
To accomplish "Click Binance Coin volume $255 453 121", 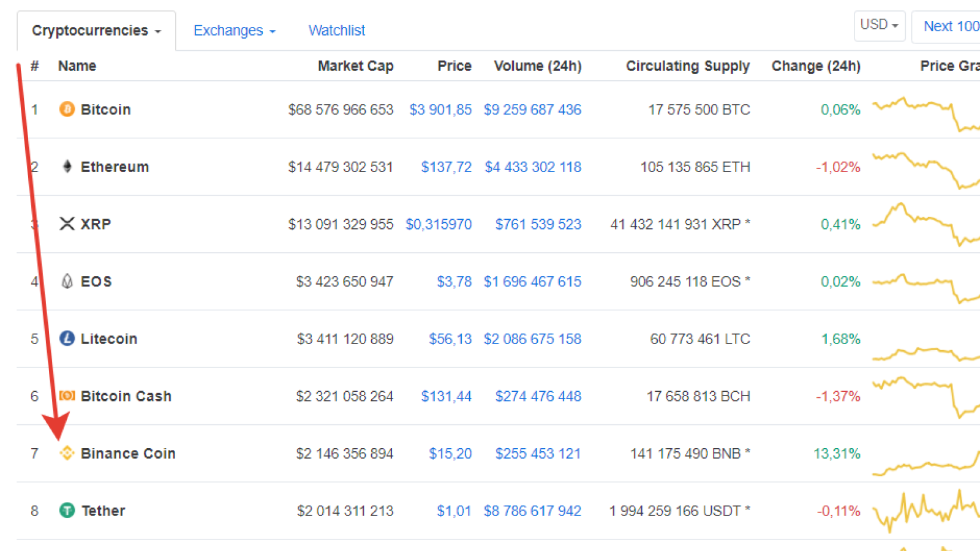I will point(538,454).
